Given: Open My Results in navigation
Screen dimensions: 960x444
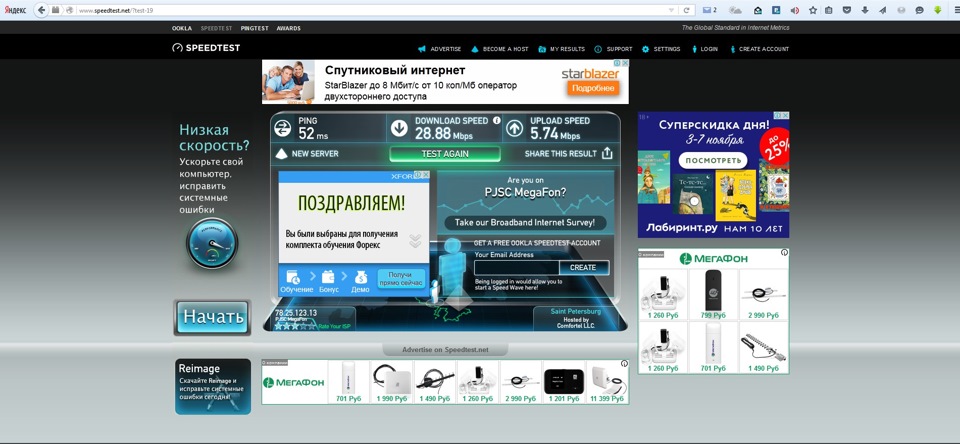Looking at the screenshot, I should coord(561,49).
